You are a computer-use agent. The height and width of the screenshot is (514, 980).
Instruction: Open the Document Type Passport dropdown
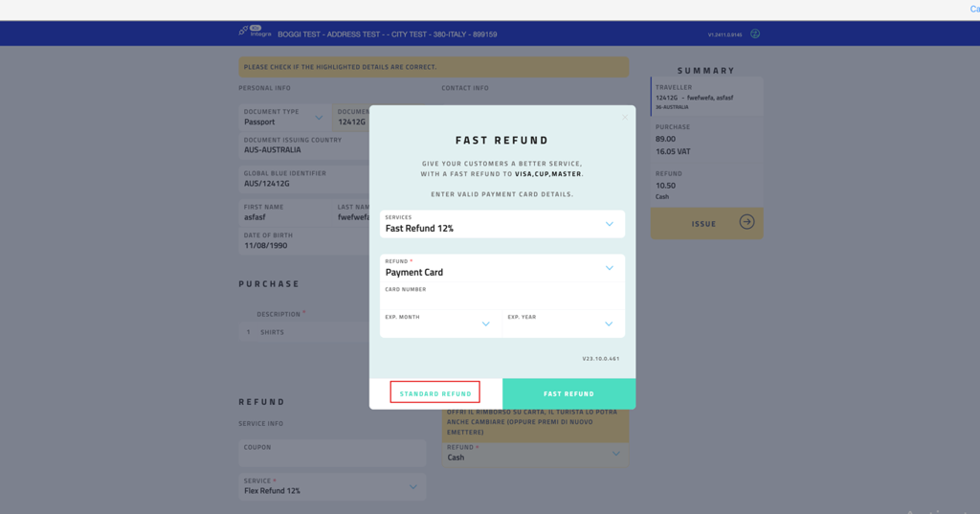coord(284,117)
